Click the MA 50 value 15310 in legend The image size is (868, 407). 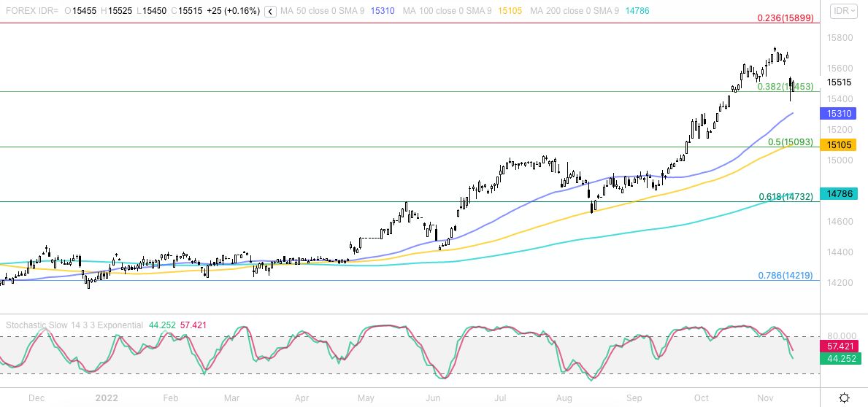coord(383,11)
